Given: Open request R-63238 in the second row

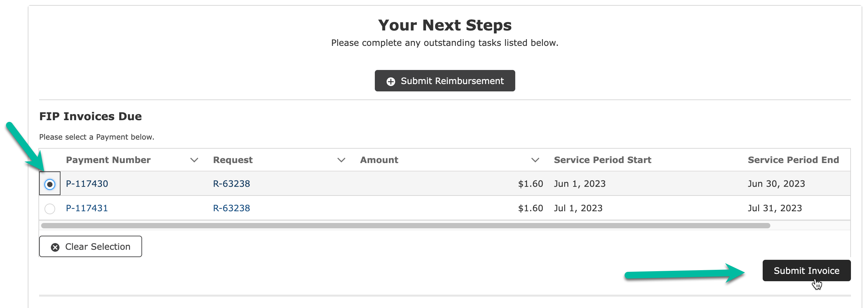Looking at the screenshot, I should click(231, 208).
